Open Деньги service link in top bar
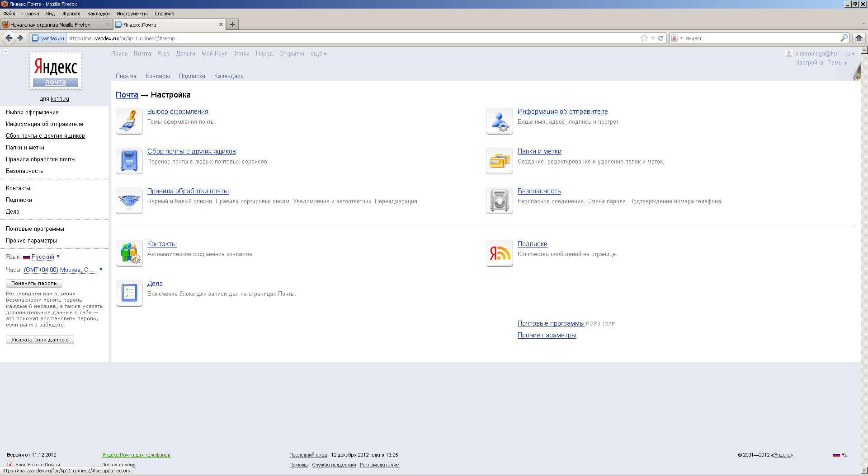 click(185, 53)
